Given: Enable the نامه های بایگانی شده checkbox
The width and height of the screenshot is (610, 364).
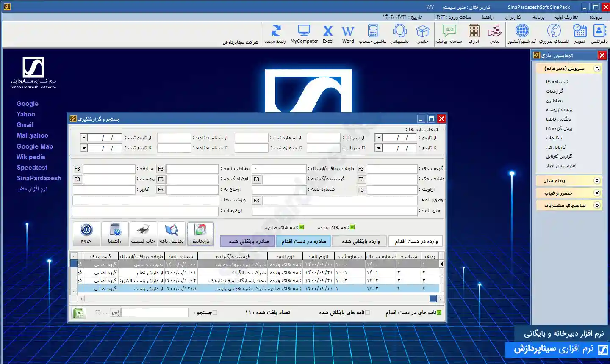Looking at the screenshot, I should point(367,312).
